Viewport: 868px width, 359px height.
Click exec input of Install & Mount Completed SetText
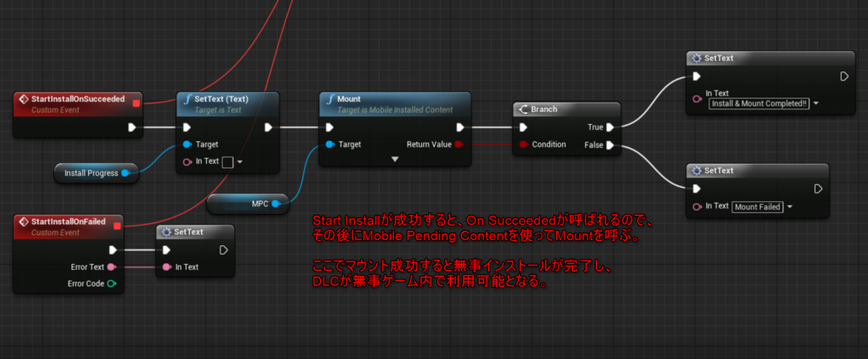click(697, 76)
